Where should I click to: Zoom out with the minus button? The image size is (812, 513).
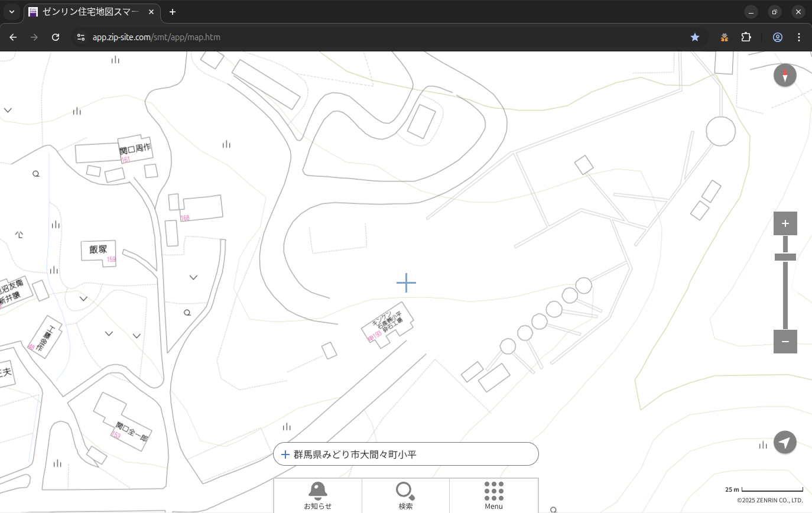tap(785, 342)
